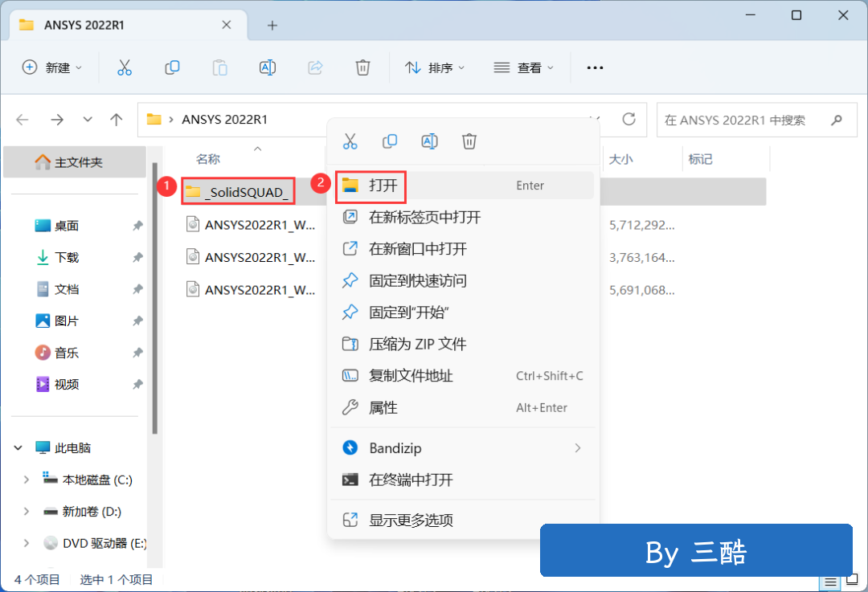Expand 新加卷 (D:) tree node

[26, 512]
